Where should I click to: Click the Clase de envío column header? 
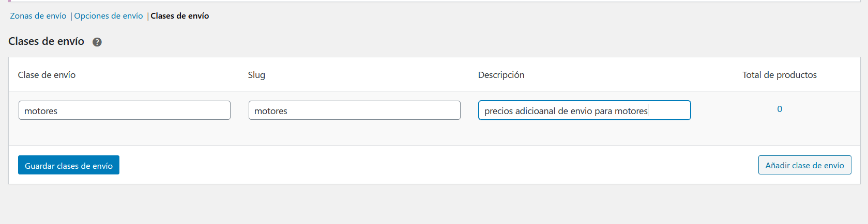[x=47, y=75]
